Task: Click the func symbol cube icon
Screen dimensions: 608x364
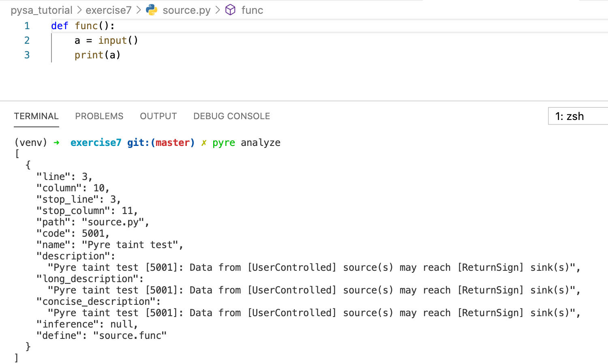Action: tap(230, 10)
